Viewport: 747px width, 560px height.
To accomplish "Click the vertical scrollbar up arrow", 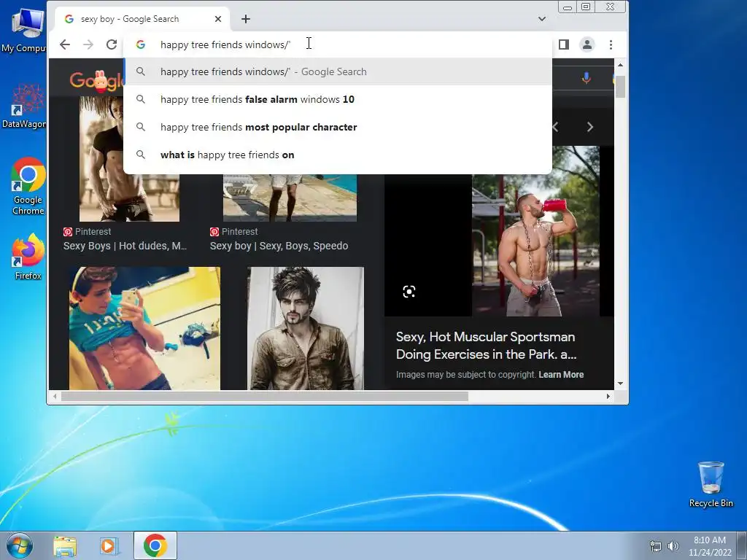I will tap(620, 65).
